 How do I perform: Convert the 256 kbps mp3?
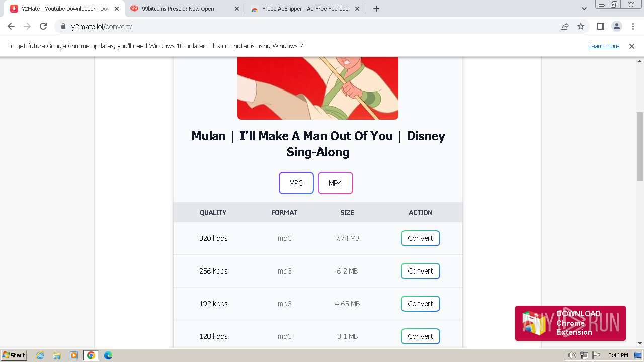tap(421, 271)
